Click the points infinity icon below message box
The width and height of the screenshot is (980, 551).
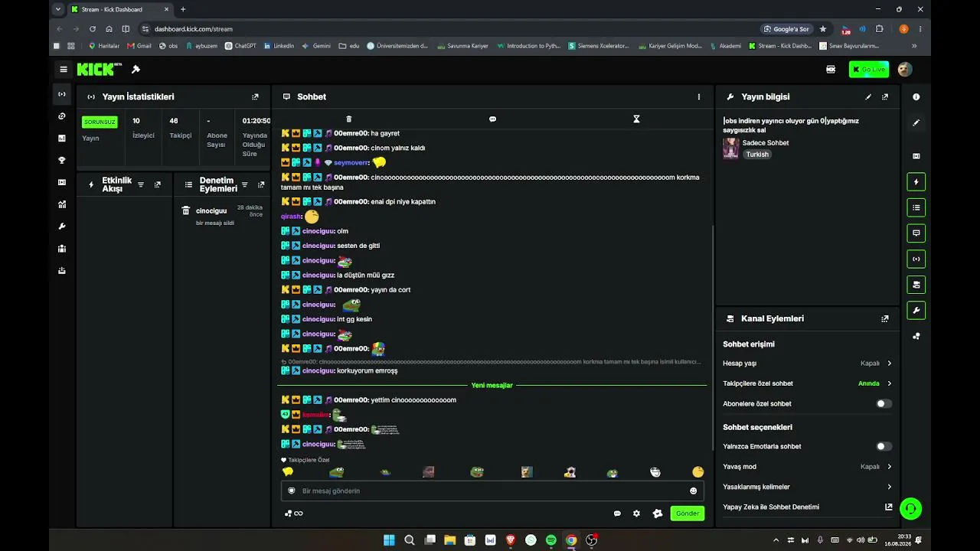[293, 514]
